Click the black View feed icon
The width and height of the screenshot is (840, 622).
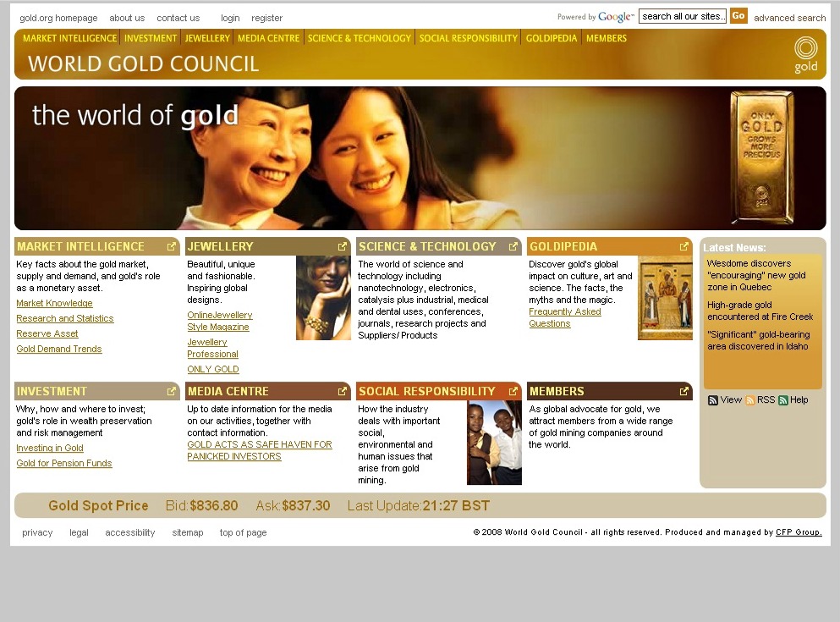tap(713, 400)
